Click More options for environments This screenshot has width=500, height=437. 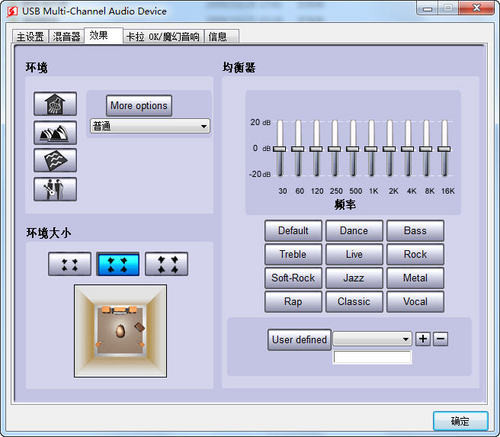[139, 106]
